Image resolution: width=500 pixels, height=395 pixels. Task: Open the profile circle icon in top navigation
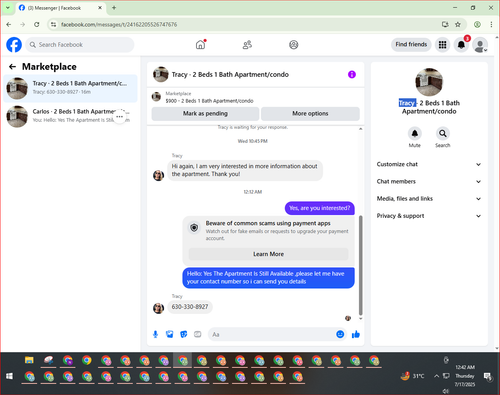(294, 45)
